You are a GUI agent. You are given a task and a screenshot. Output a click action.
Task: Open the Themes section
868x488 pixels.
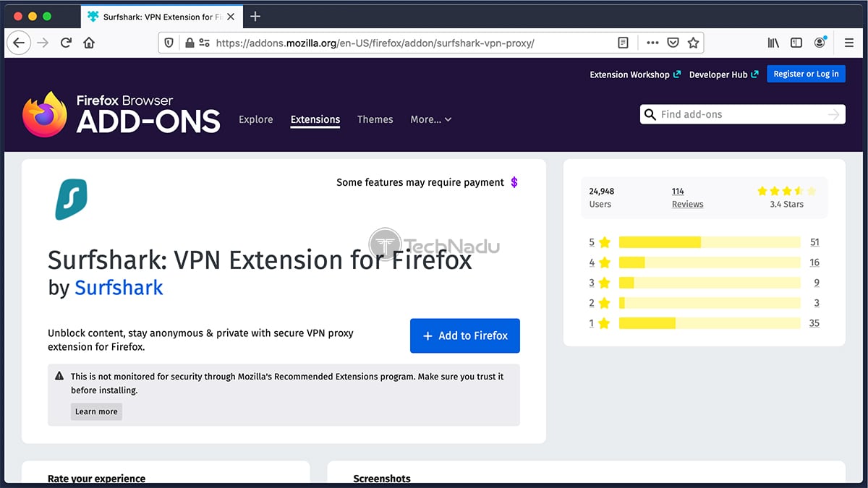pos(375,119)
